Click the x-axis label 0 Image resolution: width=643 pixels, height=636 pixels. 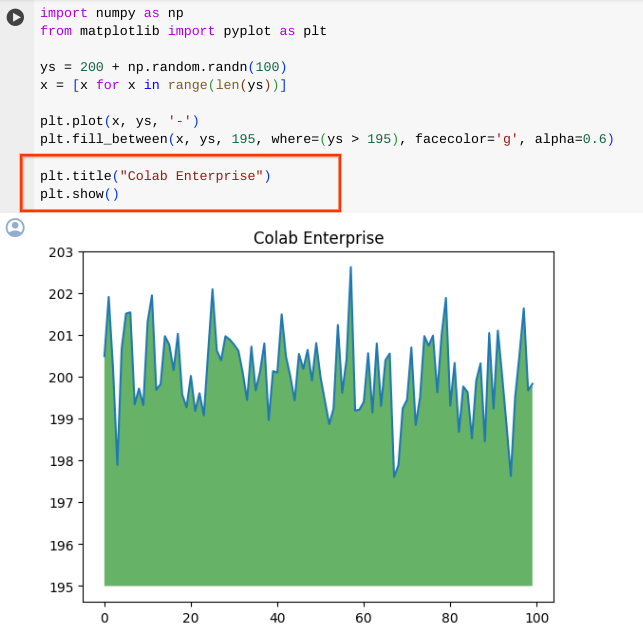105,618
